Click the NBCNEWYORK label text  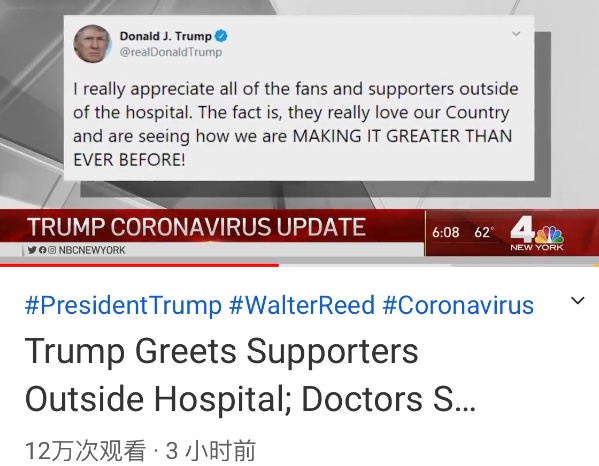tap(92, 250)
